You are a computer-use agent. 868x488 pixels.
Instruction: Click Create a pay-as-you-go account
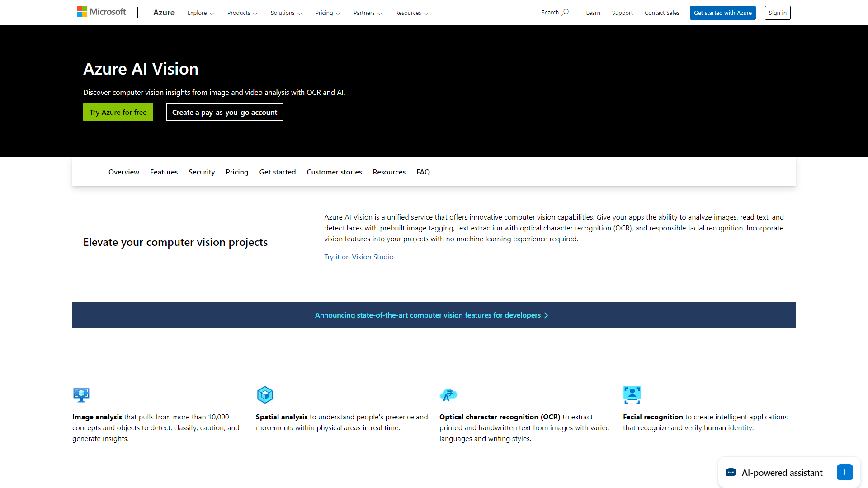click(224, 112)
